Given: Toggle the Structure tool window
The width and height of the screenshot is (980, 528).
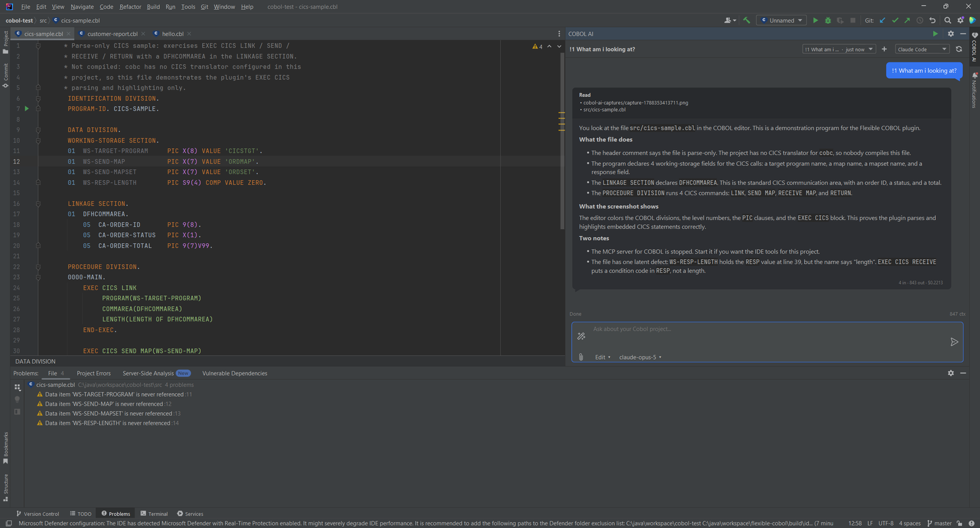Looking at the screenshot, I should [x=6, y=487].
